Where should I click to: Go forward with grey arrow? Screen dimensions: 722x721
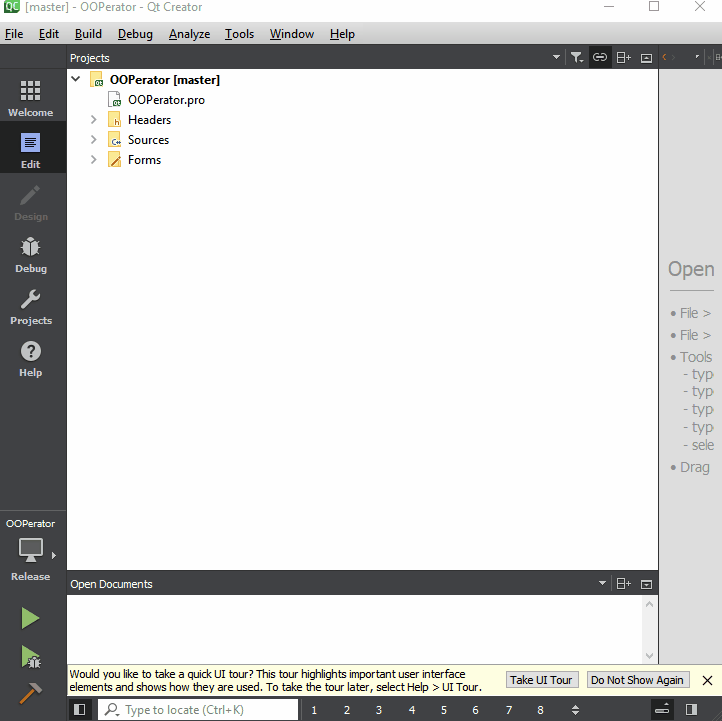tap(674, 57)
